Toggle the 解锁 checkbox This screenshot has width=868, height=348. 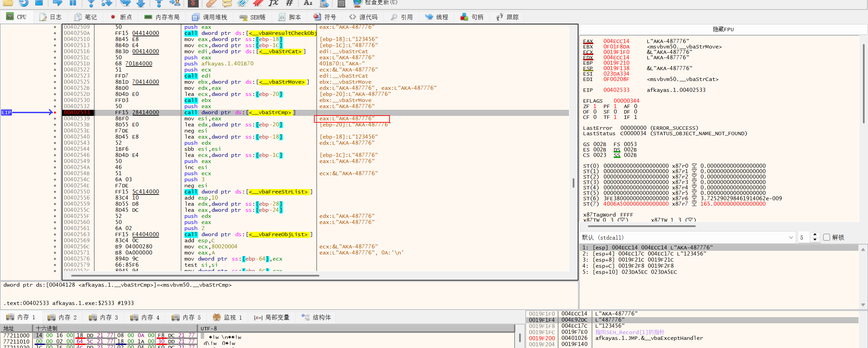tap(827, 237)
